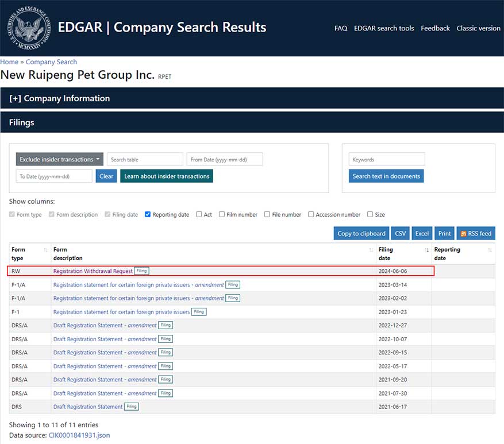Open the RSS feed button
The image size is (504, 444).
[x=476, y=233]
